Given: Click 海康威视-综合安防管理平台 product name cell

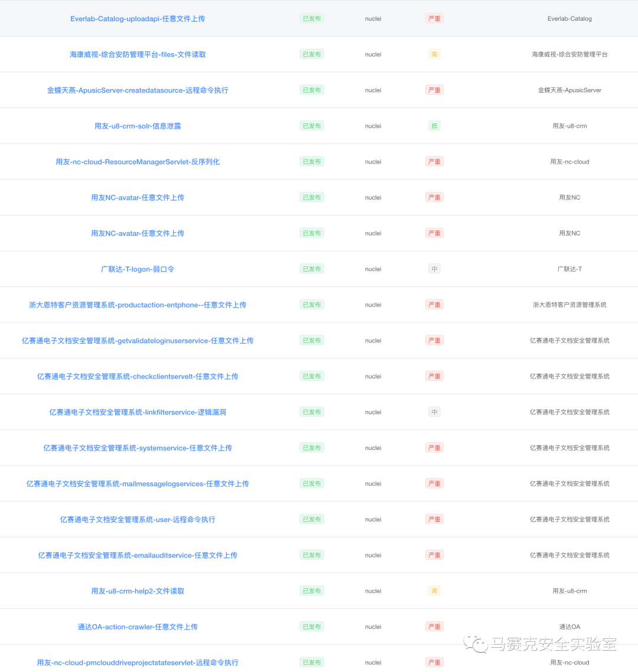Looking at the screenshot, I should 569,54.
